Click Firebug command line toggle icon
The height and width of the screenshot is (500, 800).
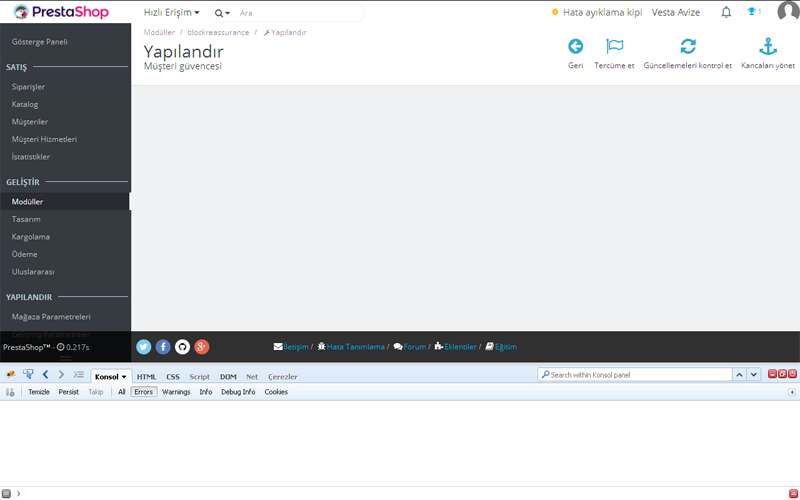78,374
